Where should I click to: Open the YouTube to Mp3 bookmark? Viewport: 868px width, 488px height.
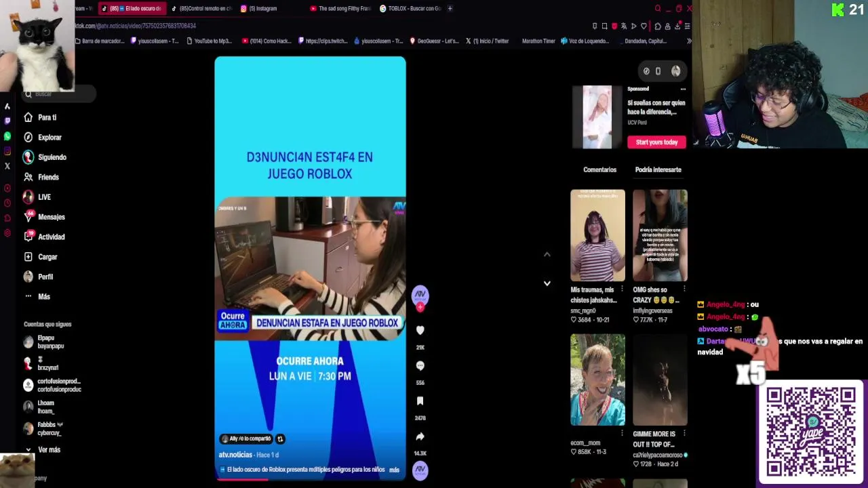pos(208,41)
